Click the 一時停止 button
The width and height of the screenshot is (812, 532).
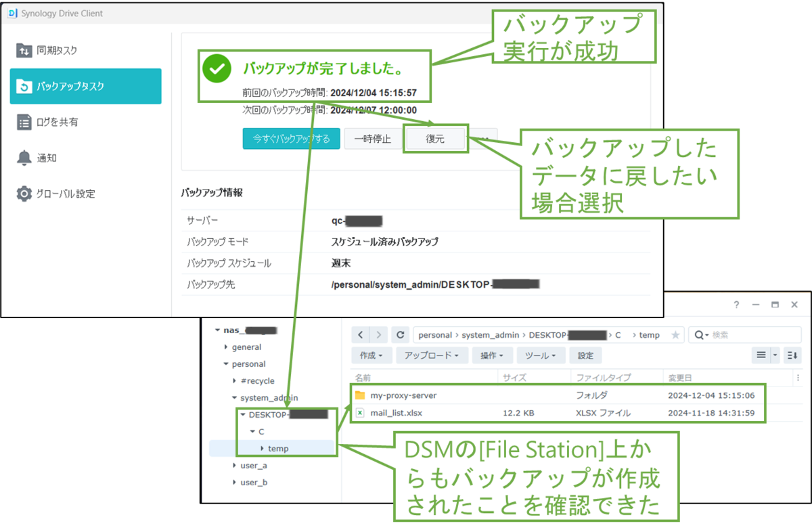(372, 139)
